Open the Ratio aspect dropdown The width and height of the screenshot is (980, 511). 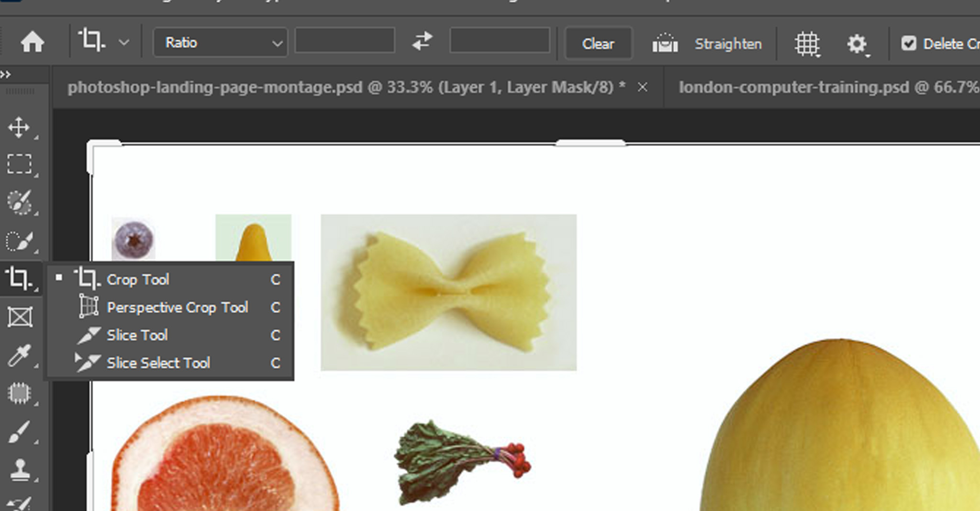click(x=220, y=43)
